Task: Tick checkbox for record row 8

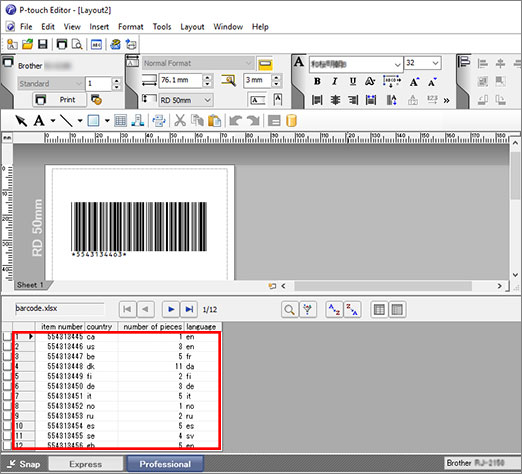Action: [x=7, y=406]
